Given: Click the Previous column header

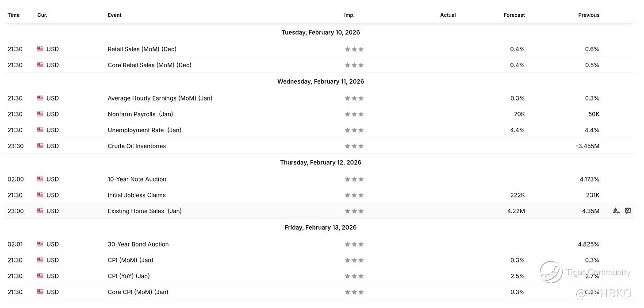Looking at the screenshot, I should click(x=588, y=15).
